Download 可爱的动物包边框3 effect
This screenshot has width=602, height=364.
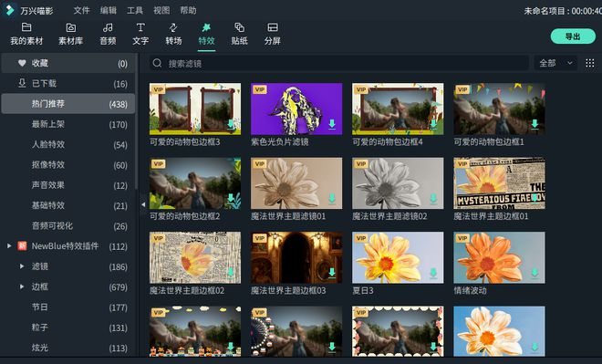pyautogui.click(x=231, y=124)
